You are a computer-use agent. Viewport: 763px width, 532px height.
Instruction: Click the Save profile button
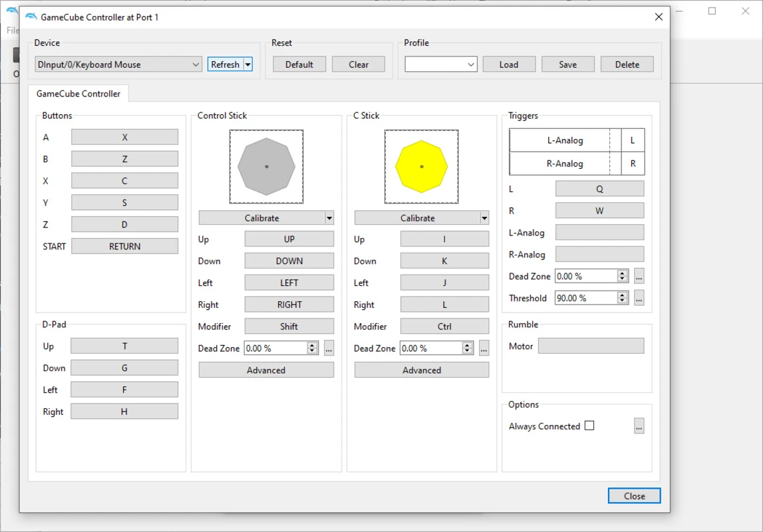(x=567, y=65)
